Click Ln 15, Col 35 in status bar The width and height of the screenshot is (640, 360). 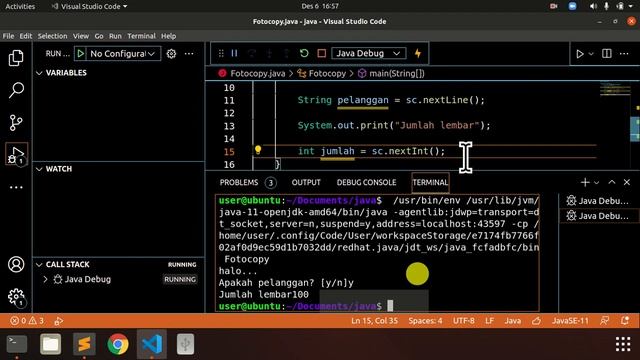[x=374, y=321]
